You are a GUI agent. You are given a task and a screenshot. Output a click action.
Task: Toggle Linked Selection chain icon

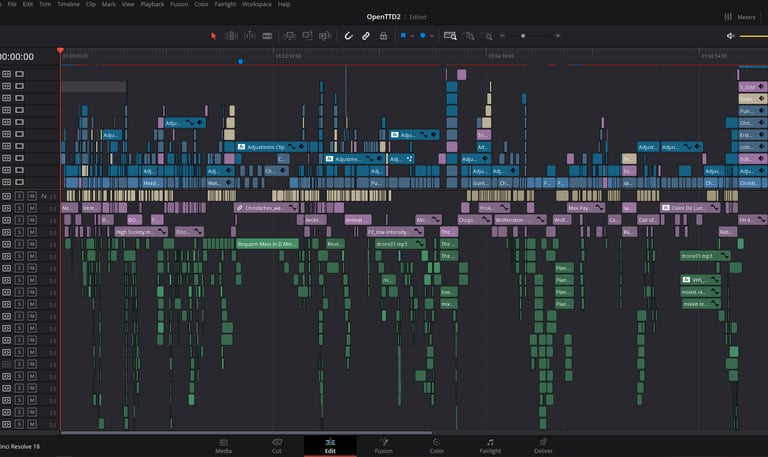pyautogui.click(x=366, y=36)
